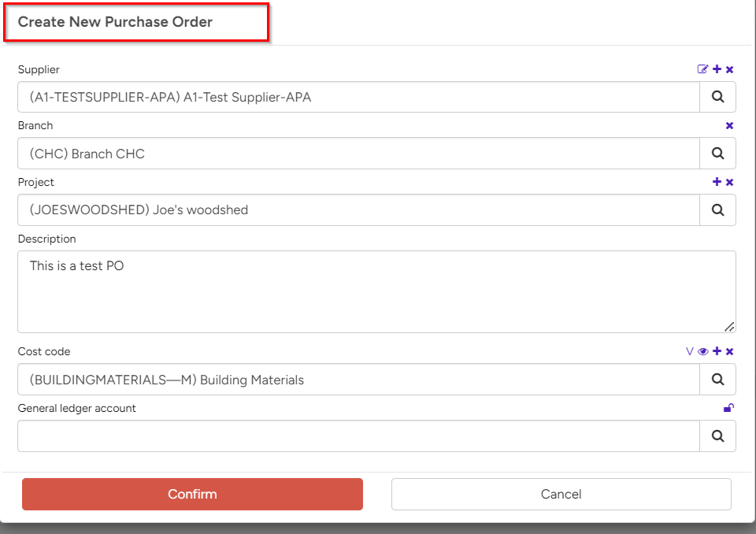
Task: Open the General ledger account lookup
Action: (717, 436)
